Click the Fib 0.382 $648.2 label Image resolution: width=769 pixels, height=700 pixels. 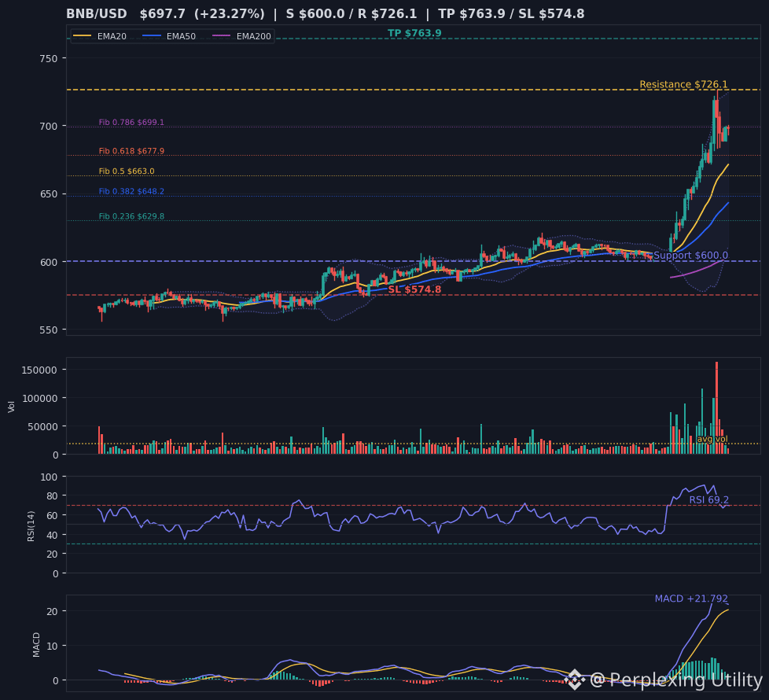pyautogui.click(x=131, y=191)
